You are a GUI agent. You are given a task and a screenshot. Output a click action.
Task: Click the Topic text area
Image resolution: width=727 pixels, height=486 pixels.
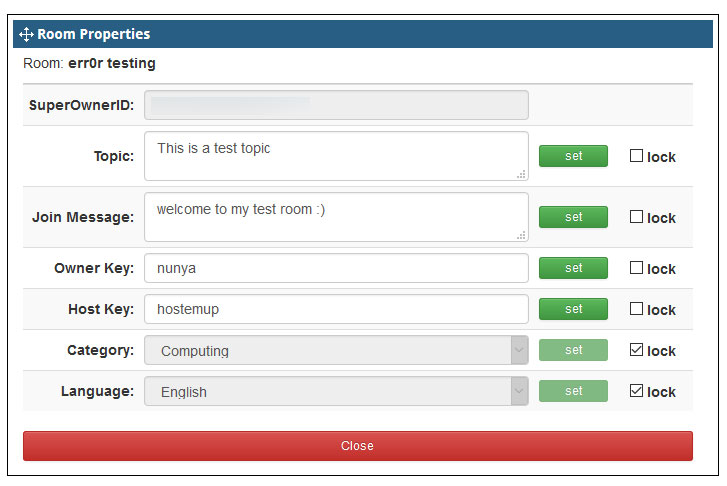click(336, 156)
